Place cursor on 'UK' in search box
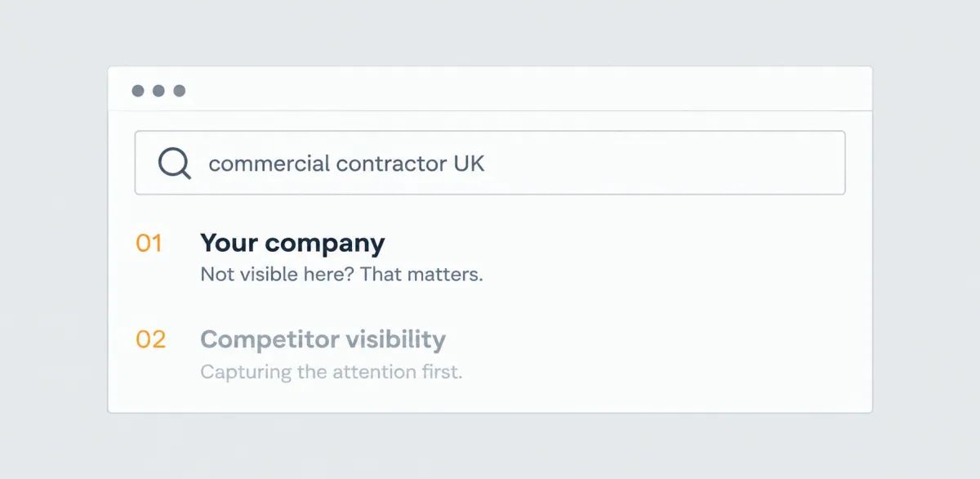This screenshot has width=980, height=479. coord(469,163)
